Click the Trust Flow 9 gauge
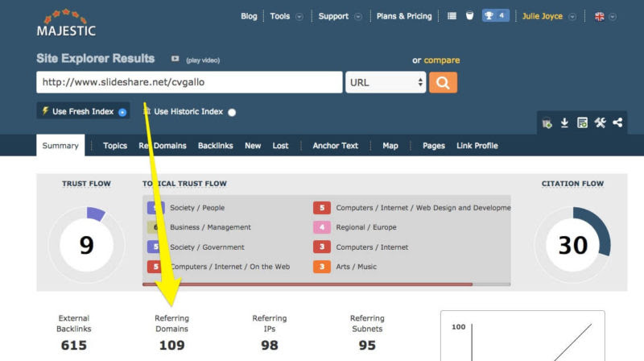Image resolution: width=644 pixels, height=361 pixels. click(x=87, y=245)
